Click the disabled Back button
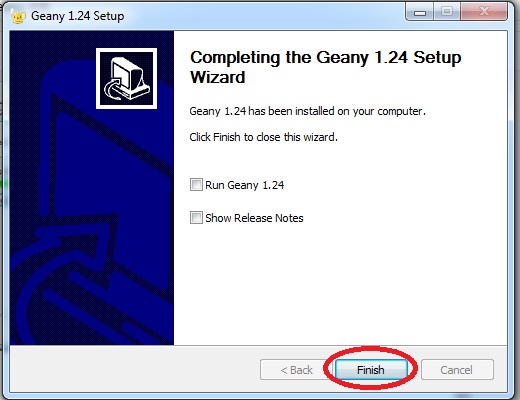Screen dimensions: 520x400 tap(296, 369)
